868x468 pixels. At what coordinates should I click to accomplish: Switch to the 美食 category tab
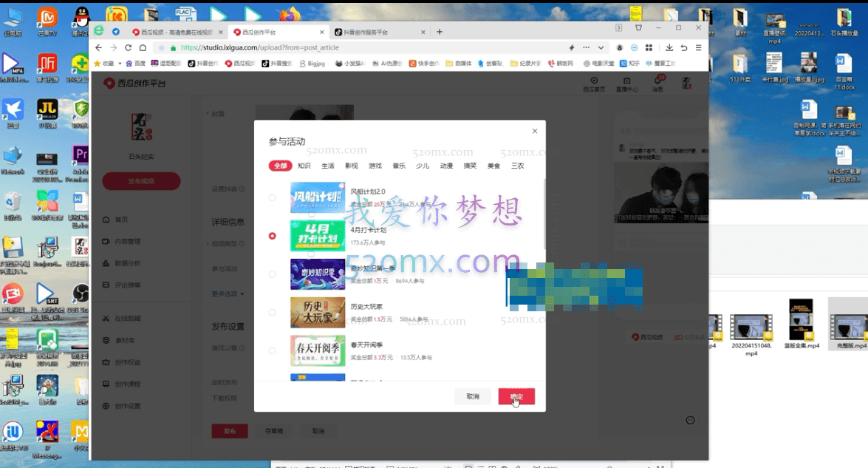tap(493, 166)
